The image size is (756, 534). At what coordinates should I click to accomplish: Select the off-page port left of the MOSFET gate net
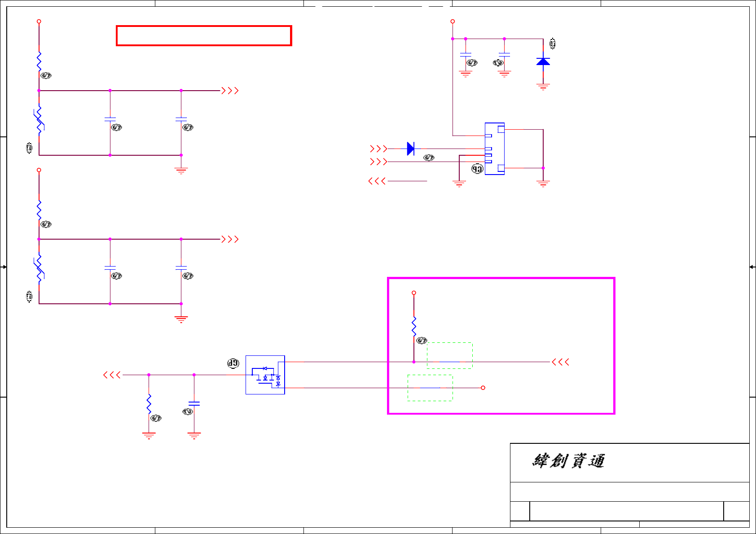[x=112, y=375]
